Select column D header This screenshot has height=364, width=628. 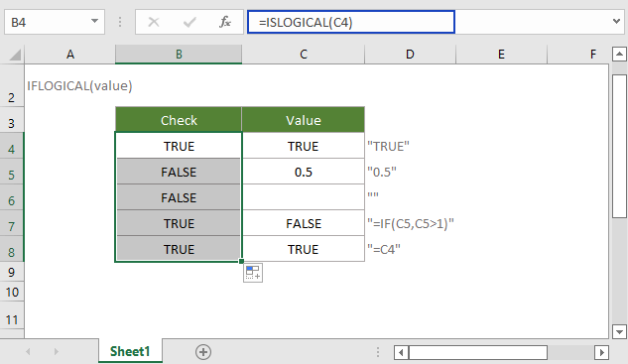(410, 55)
